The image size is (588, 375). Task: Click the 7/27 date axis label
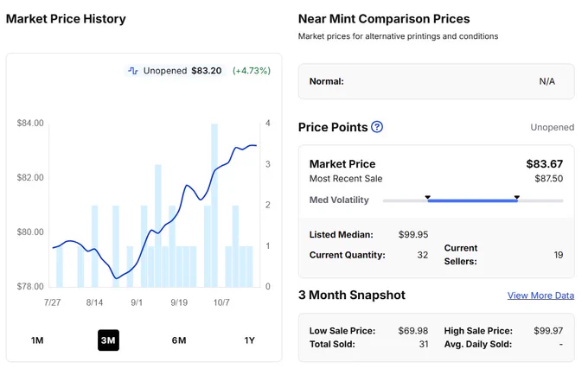(x=52, y=302)
